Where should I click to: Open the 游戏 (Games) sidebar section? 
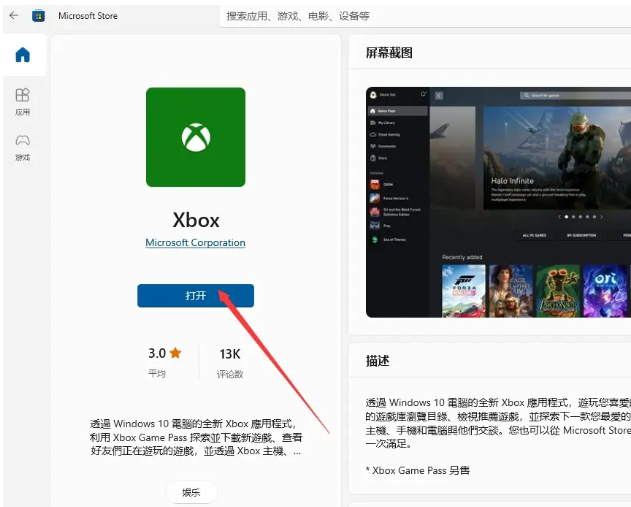coord(23,148)
